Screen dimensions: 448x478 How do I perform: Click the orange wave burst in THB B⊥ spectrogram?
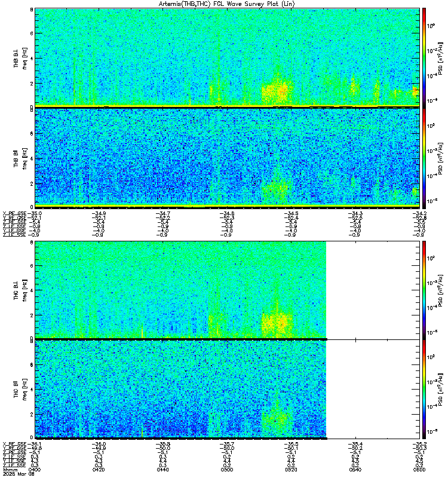click(x=278, y=91)
